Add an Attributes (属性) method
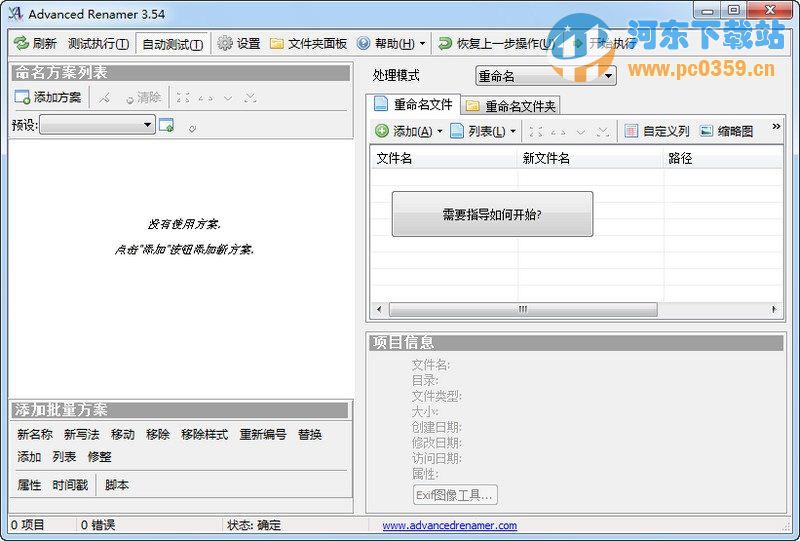 pyautogui.click(x=29, y=485)
